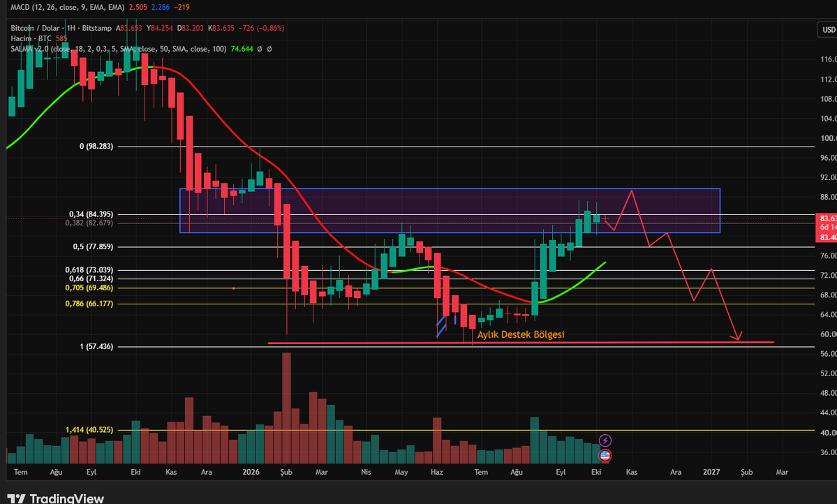
Task: Click the Nis month label on time axis
Action: coord(366,472)
